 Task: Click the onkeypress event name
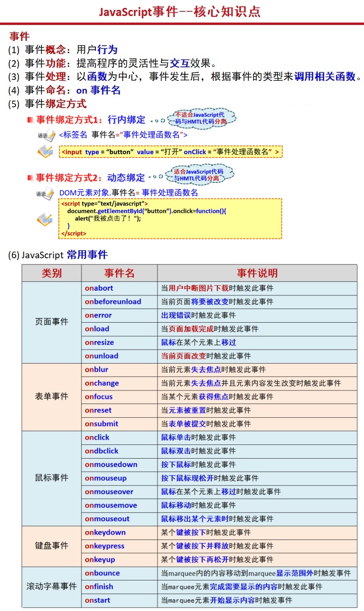pos(105,546)
